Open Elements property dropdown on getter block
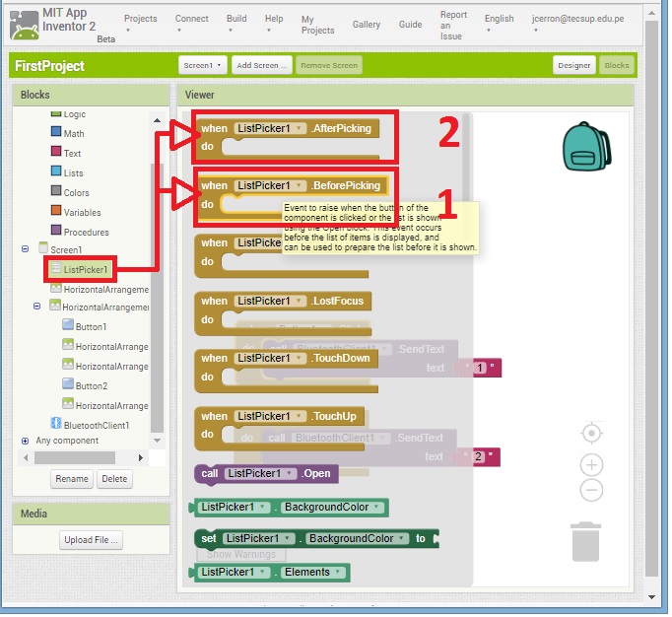The height and width of the screenshot is (617, 672). tap(313, 573)
